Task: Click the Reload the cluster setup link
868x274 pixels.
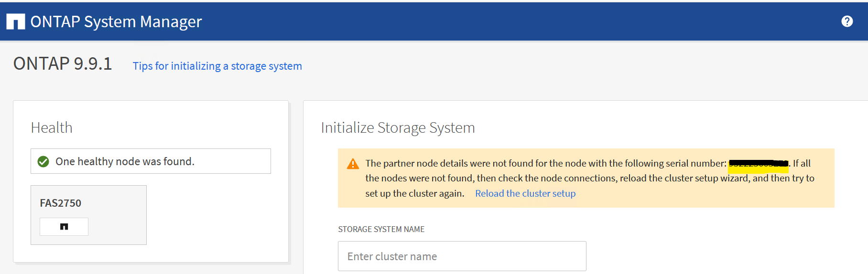Action: (525, 193)
